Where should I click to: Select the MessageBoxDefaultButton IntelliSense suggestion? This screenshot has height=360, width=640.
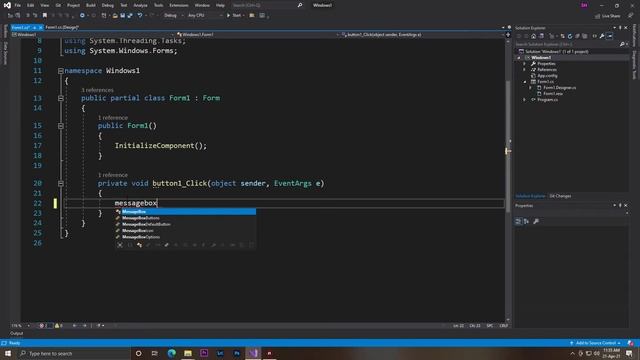click(185, 224)
